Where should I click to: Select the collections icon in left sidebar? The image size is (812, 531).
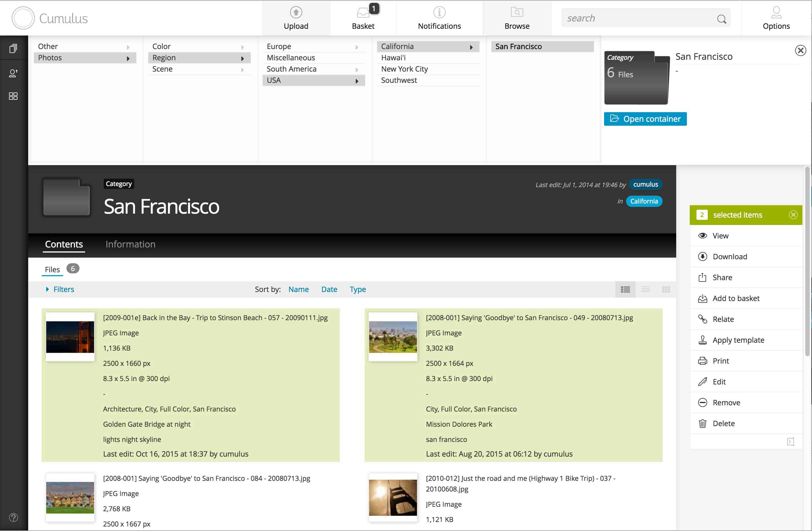pos(14,48)
